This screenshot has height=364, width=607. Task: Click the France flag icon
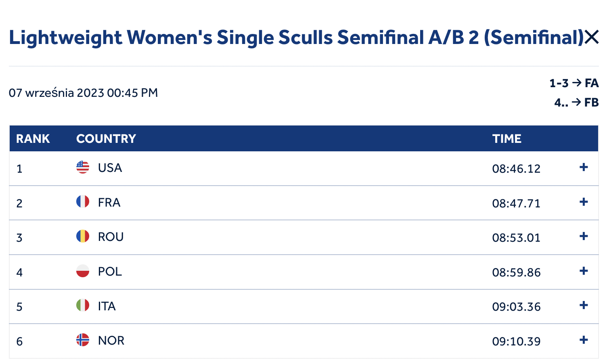tap(83, 202)
